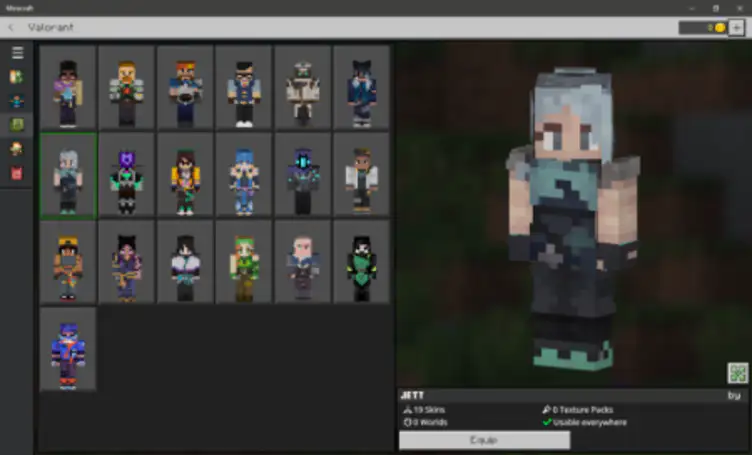The image size is (752, 455).
Task: Select the blue and orange skin in last row
Action: [x=68, y=350]
